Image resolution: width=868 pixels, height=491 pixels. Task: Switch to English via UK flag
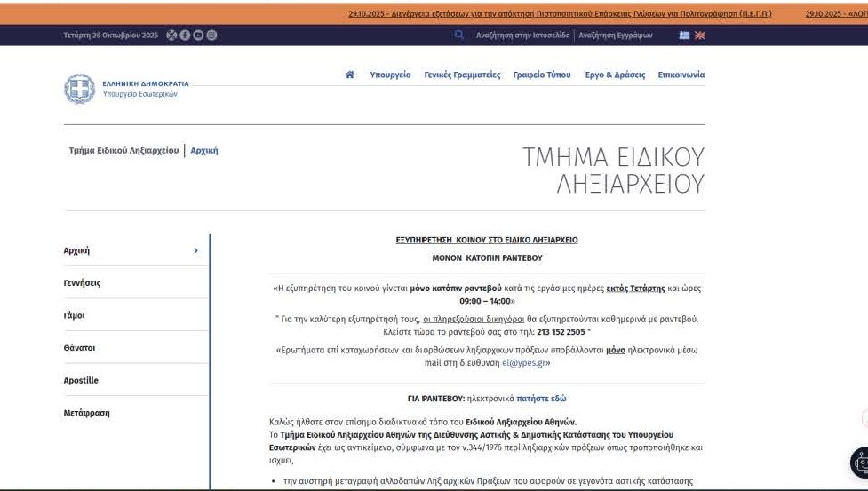(x=699, y=36)
